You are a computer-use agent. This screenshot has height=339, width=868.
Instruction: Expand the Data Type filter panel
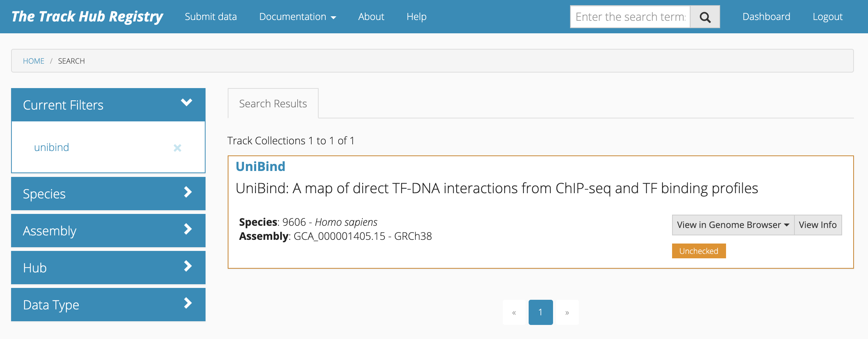pos(187,303)
